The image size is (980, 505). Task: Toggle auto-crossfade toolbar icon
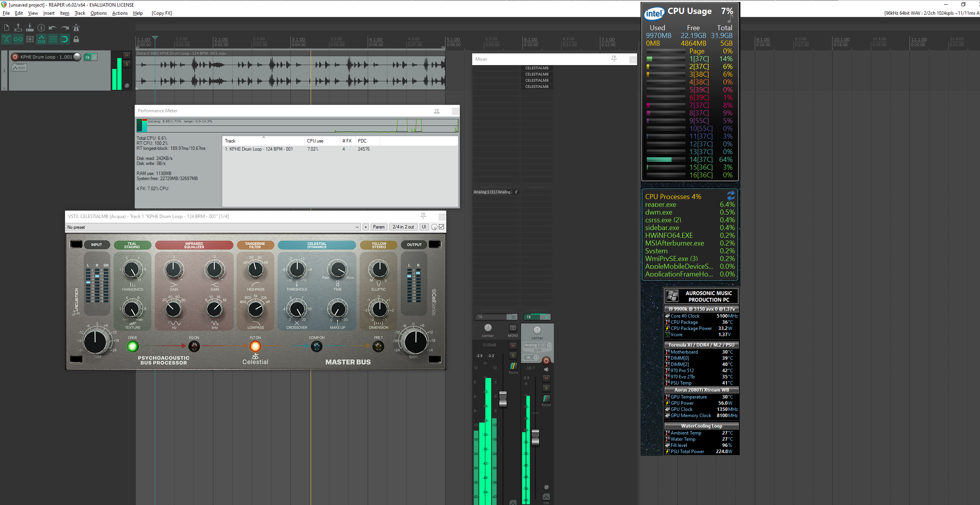pyautogui.click(x=6, y=39)
